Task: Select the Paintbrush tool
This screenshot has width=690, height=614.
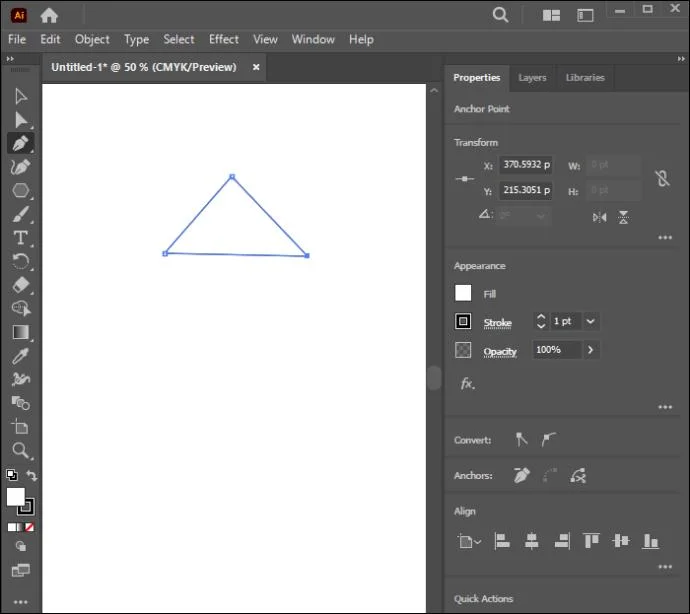Action: coord(20,214)
